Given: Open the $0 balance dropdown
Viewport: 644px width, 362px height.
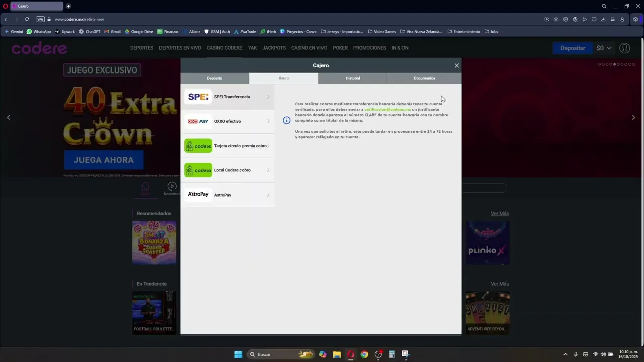Looking at the screenshot, I should click(604, 48).
